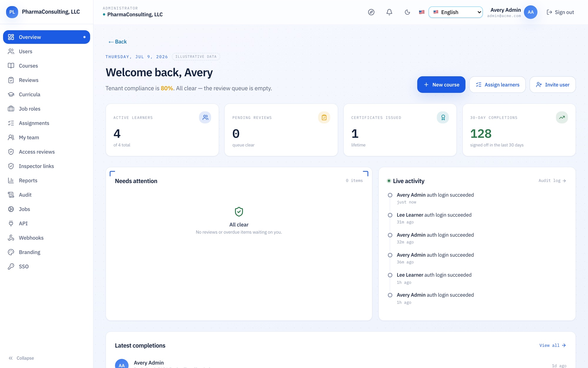Click the AA user avatar in header
Screen dimensions: 588x368
[x=530, y=12]
